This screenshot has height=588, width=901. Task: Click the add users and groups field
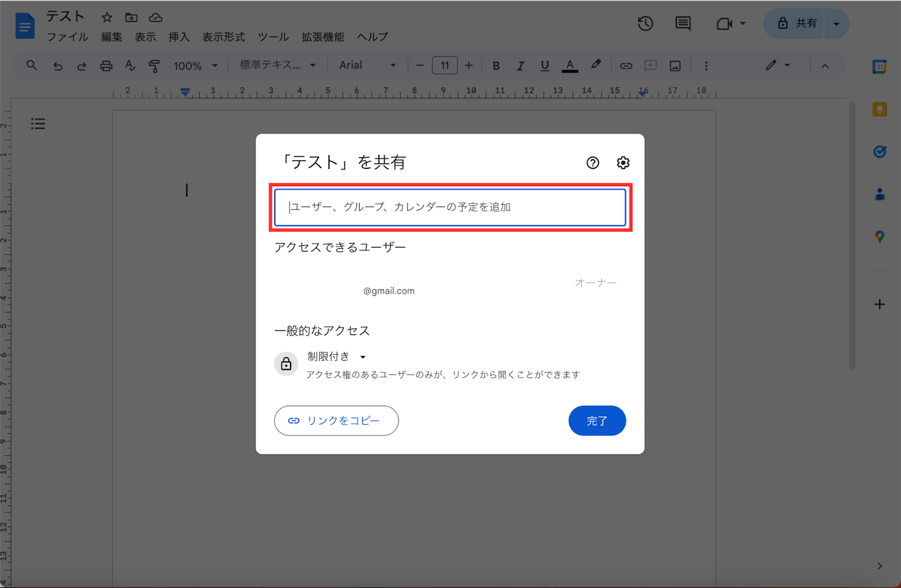click(450, 207)
